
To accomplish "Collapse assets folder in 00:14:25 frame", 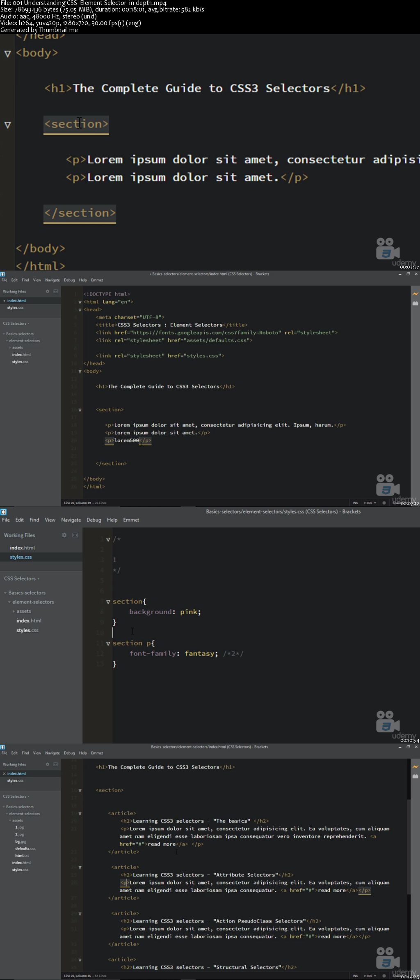I will [10, 821].
